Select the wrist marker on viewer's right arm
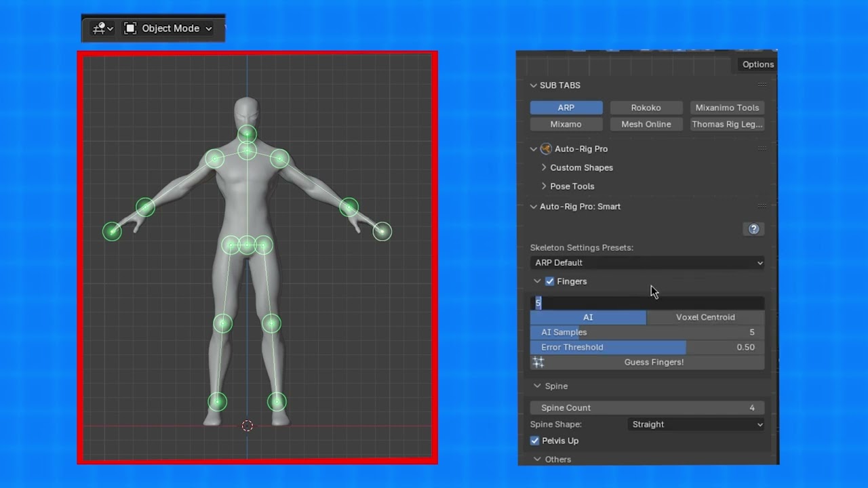 (x=349, y=207)
